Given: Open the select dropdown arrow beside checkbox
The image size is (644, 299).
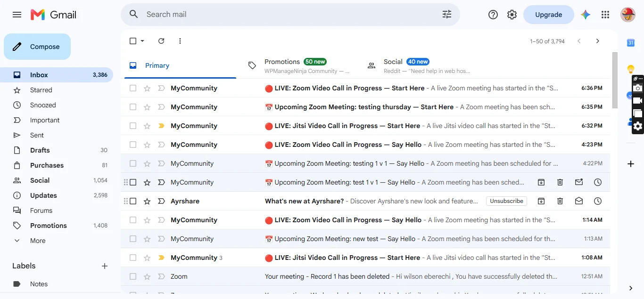Looking at the screenshot, I should pos(142,41).
